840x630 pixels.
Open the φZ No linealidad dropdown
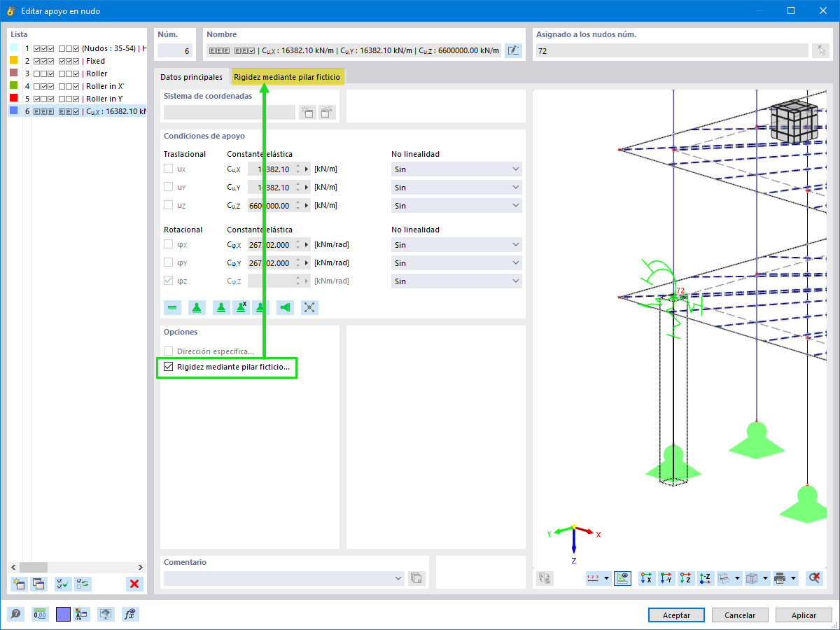[x=456, y=281]
